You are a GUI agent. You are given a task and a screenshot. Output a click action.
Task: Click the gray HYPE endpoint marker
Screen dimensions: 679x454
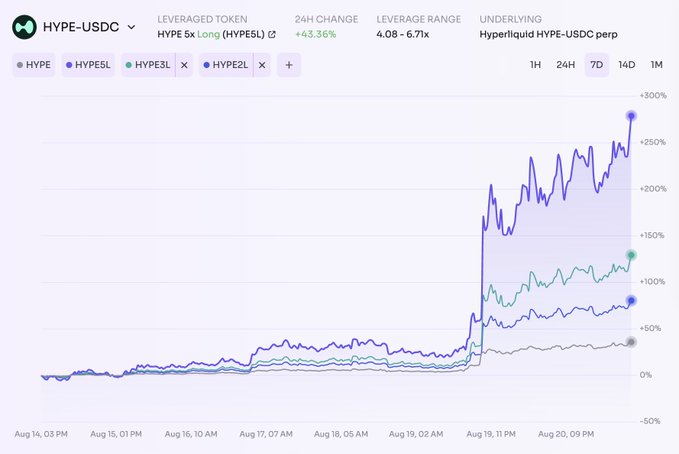(x=631, y=342)
